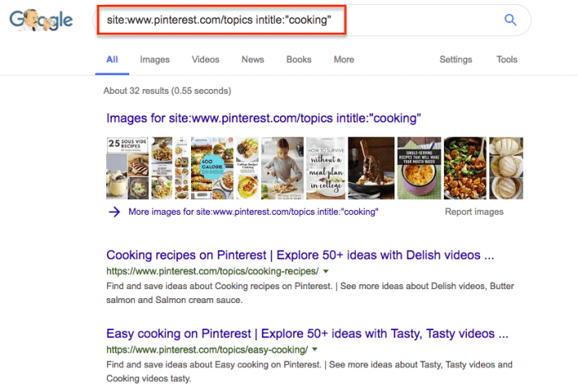Image resolution: width=578 pixels, height=392 pixels.
Task: Select the News tab
Action: [x=253, y=60]
